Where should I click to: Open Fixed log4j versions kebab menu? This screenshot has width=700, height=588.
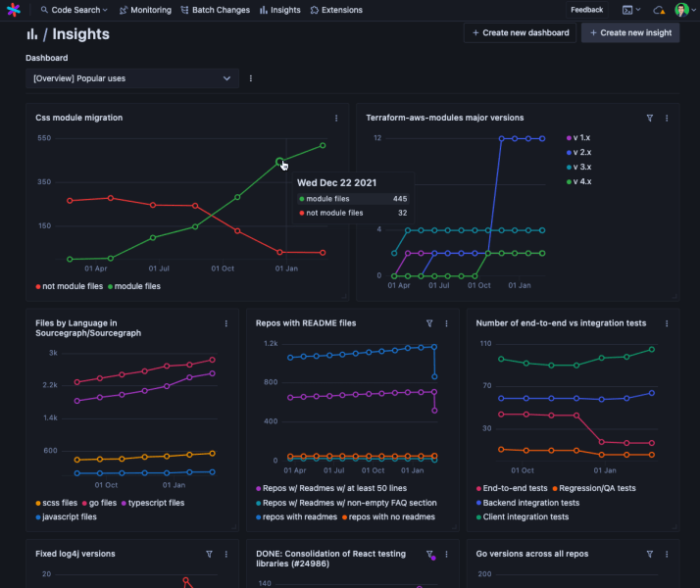click(x=225, y=554)
